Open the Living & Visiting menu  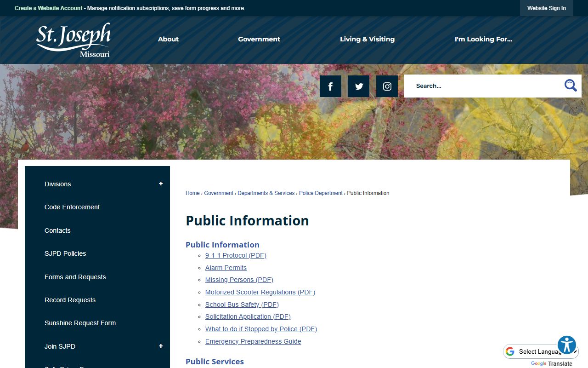pos(367,39)
